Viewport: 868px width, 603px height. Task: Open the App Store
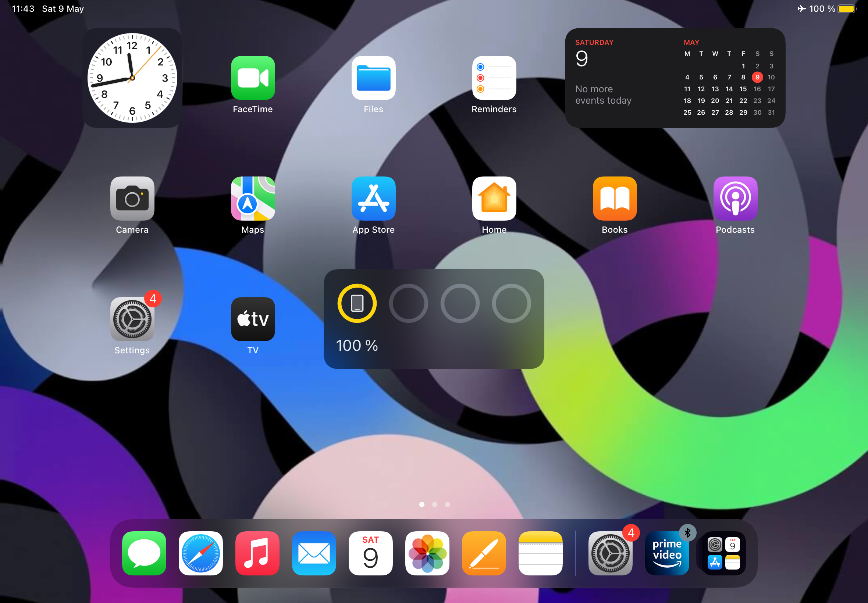click(373, 198)
